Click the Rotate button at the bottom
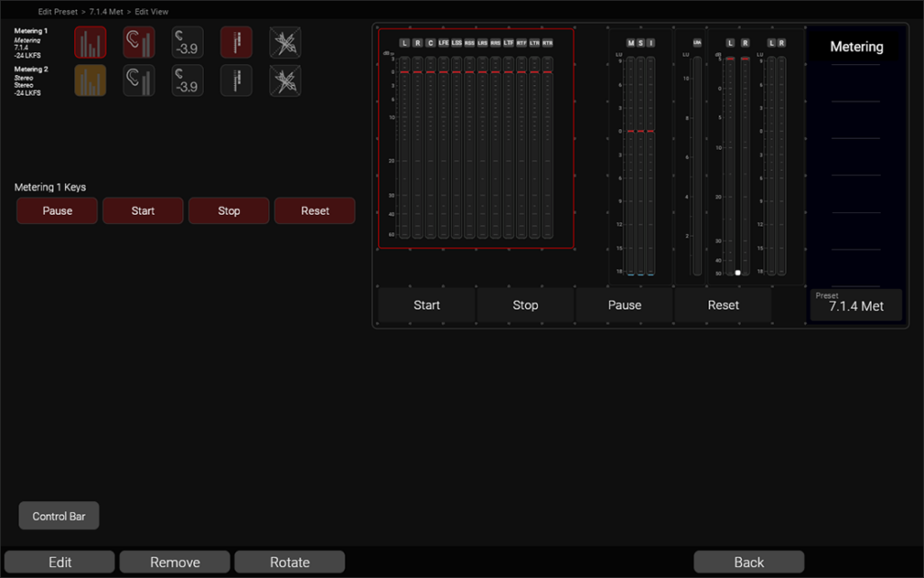924x578 pixels. (x=290, y=562)
